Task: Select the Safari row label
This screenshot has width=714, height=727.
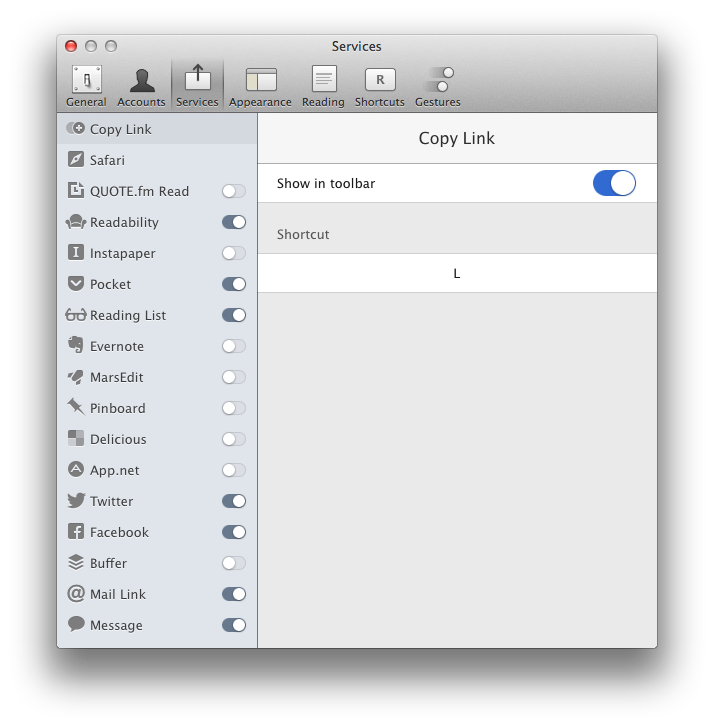Action: point(107,160)
